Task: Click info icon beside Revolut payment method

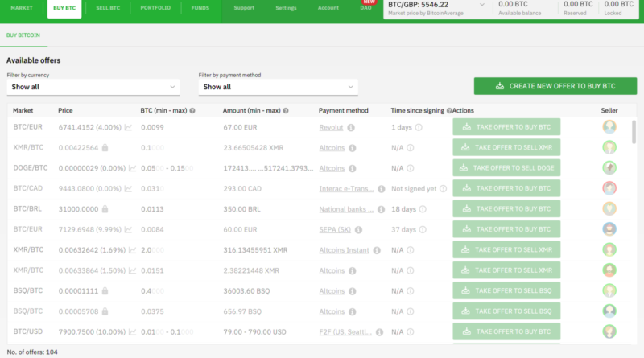Action: (x=351, y=128)
